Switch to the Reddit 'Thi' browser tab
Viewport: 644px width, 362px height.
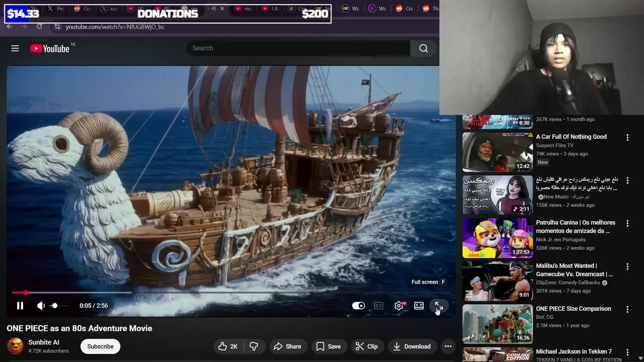click(430, 9)
